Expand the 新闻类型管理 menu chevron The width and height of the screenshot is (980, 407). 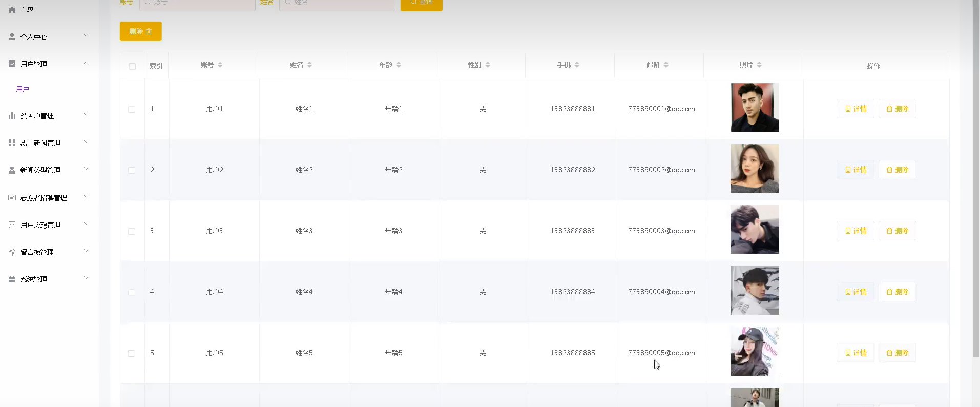point(86,169)
